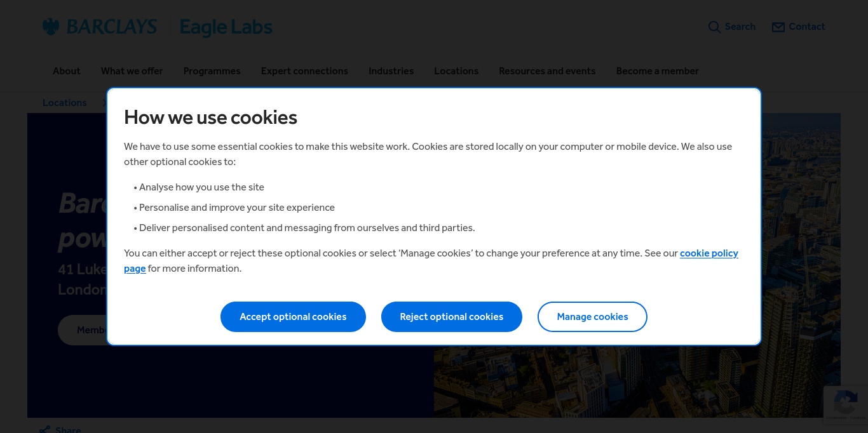
Task: Open Resources and events menu
Action: [547, 71]
